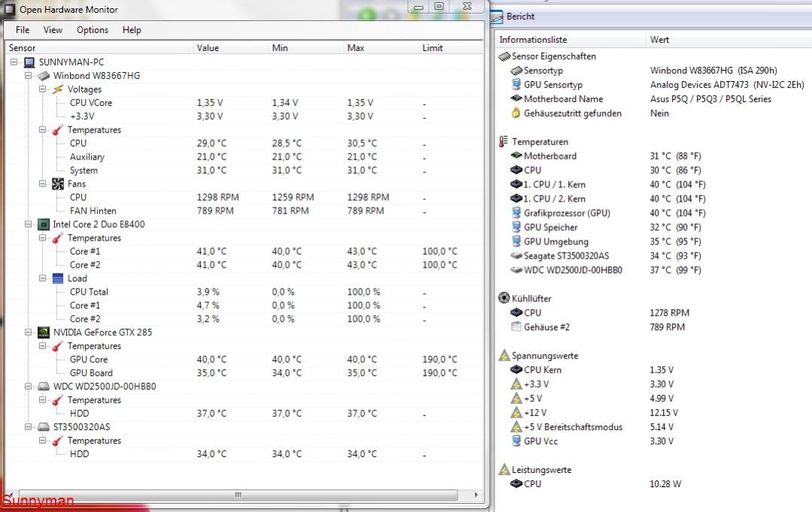Click the NVIDIA GeForce GTX 285 icon

44,332
